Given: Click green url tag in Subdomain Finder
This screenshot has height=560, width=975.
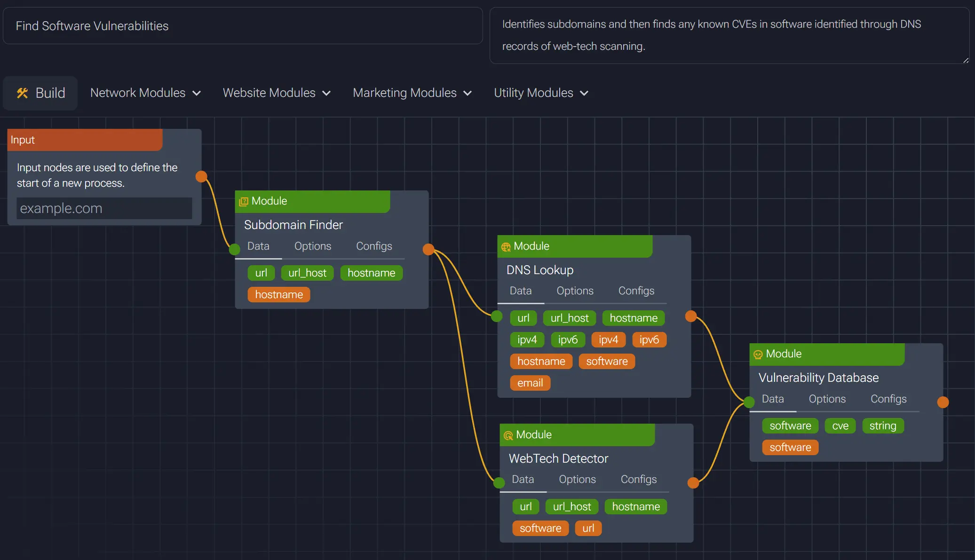Looking at the screenshot, I should pos(261,273).
